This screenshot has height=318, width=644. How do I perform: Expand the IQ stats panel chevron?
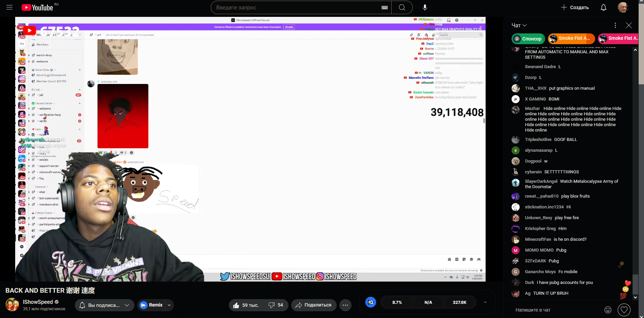pyautogui.click(x=485, y=302)
